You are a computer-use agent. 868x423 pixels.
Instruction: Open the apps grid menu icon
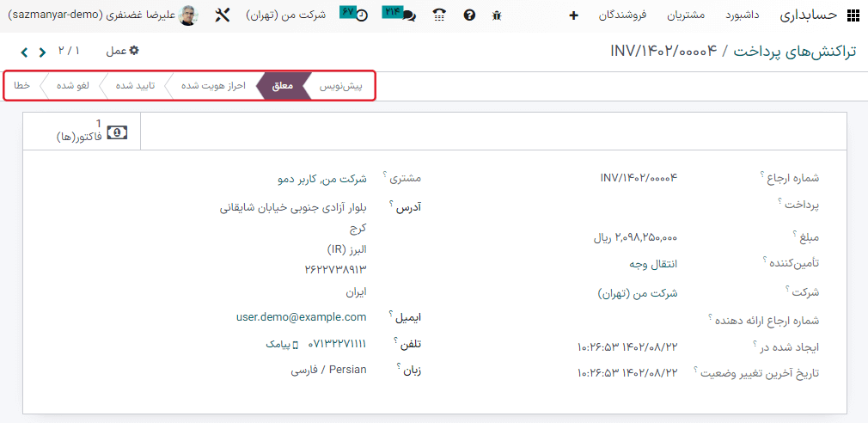[x=853, y=15]
